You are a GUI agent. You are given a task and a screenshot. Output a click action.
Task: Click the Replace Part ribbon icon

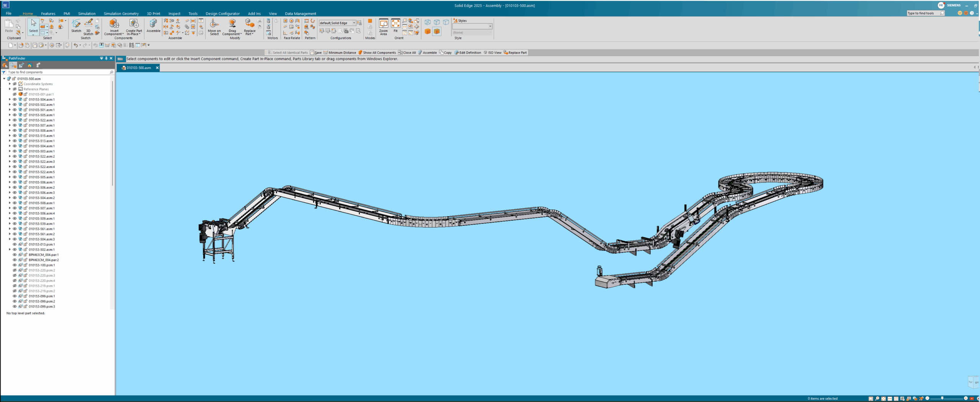(x=250, y=24)
